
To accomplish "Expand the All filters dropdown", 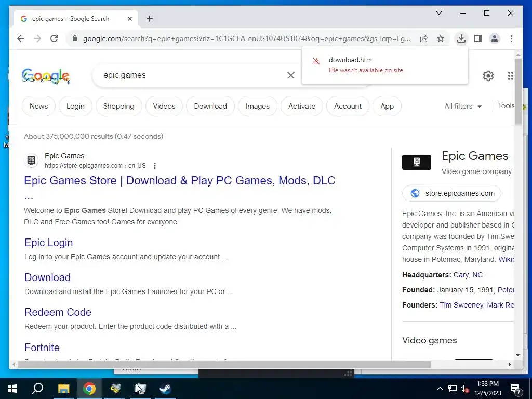I will (x=463, y=106).
